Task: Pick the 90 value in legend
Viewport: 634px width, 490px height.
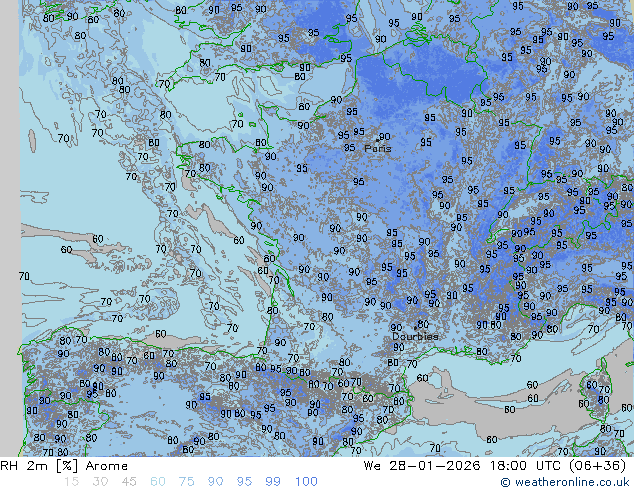Action: [216, 482]
